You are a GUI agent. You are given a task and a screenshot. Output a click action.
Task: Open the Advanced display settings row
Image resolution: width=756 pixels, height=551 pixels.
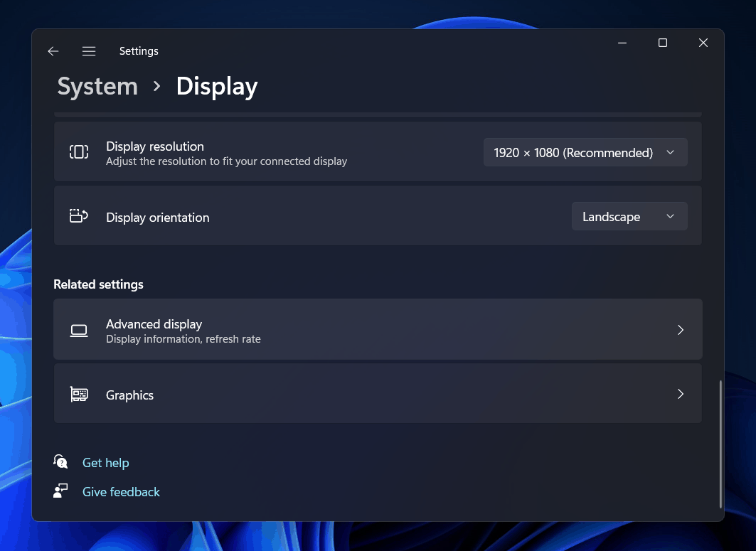[x=377, y=330]
